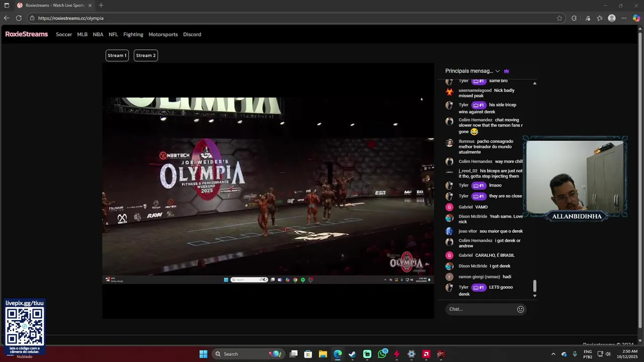
Task: Click Gabriel's 'CARALHO, É BRASIL' message
Action: [x=495, y=255]
